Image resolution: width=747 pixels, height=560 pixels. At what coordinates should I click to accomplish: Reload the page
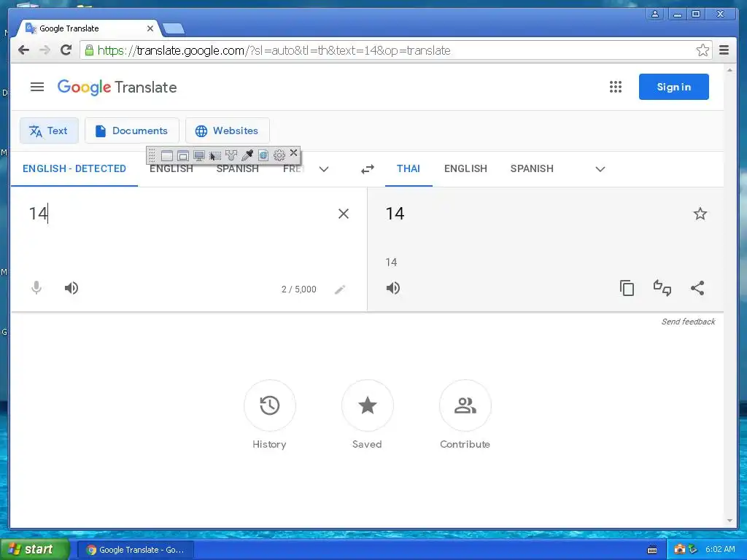66,50
